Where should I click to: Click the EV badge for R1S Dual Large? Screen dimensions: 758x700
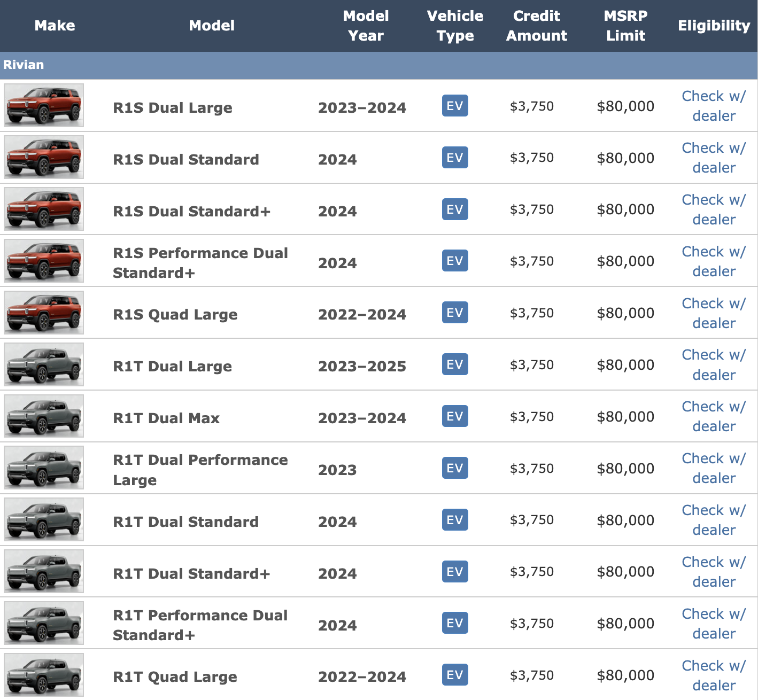point(455,106)
